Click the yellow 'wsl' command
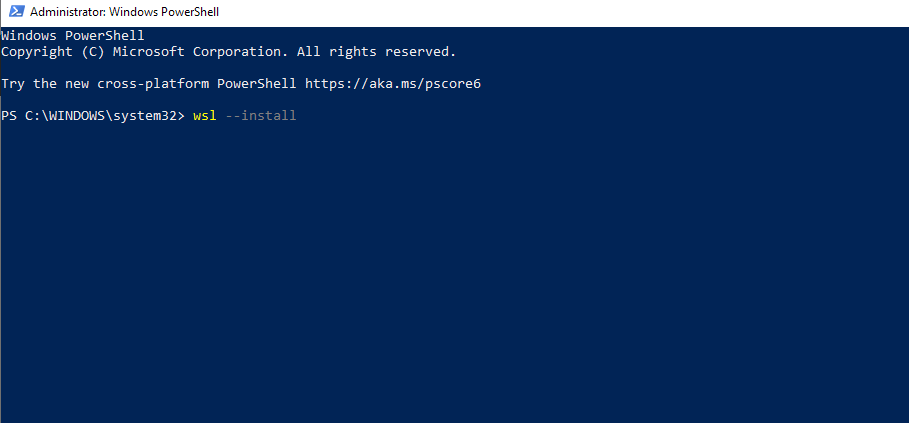 [x=205, y=116]
